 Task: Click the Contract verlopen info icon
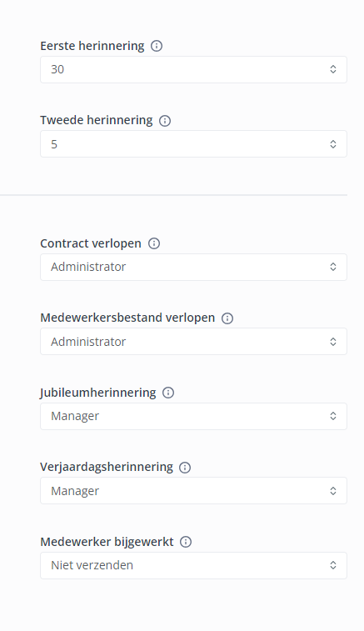[154, 243]
